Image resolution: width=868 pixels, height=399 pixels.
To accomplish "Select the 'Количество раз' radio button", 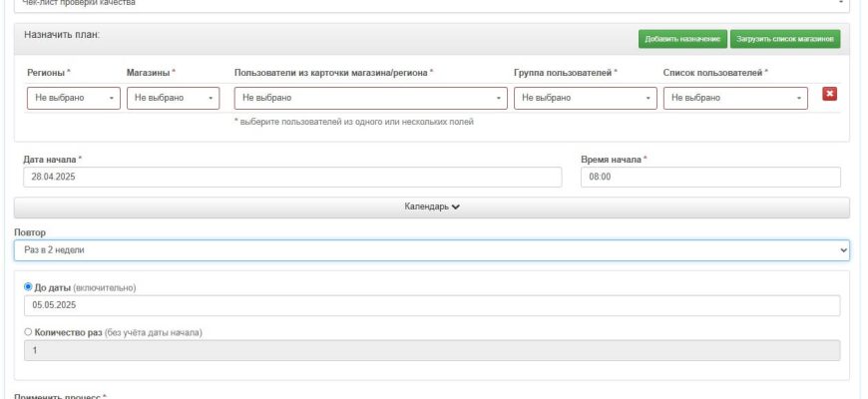I will [x=28, y=332].
